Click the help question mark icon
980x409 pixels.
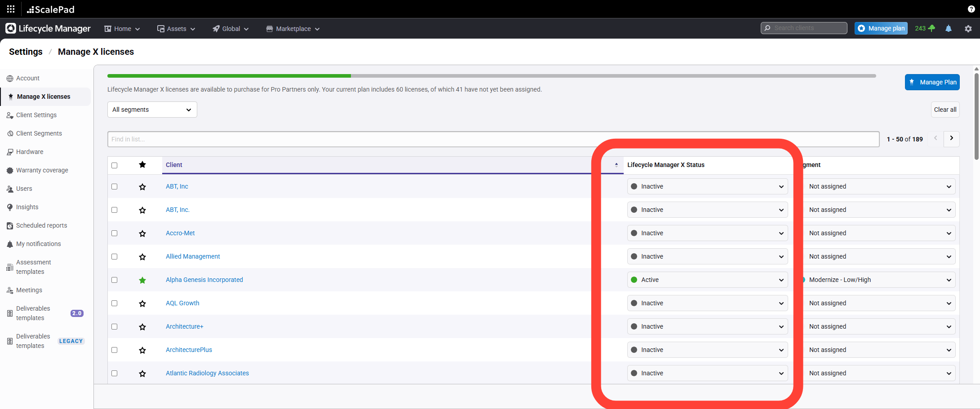click(x=971, y=9)
